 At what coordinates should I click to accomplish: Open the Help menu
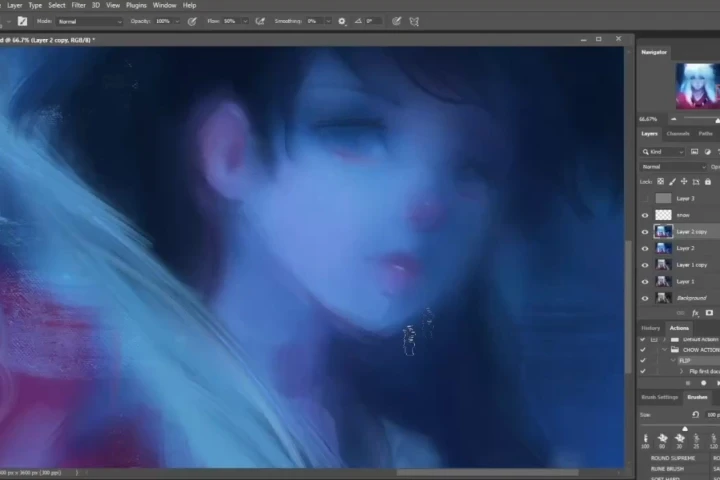(189, 5)
